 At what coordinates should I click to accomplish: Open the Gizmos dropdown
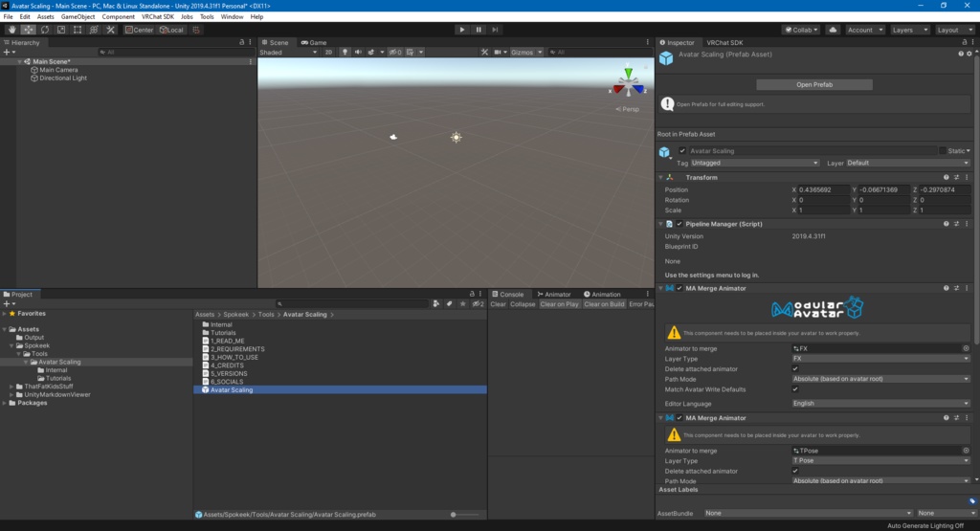(x=526, y=52)
